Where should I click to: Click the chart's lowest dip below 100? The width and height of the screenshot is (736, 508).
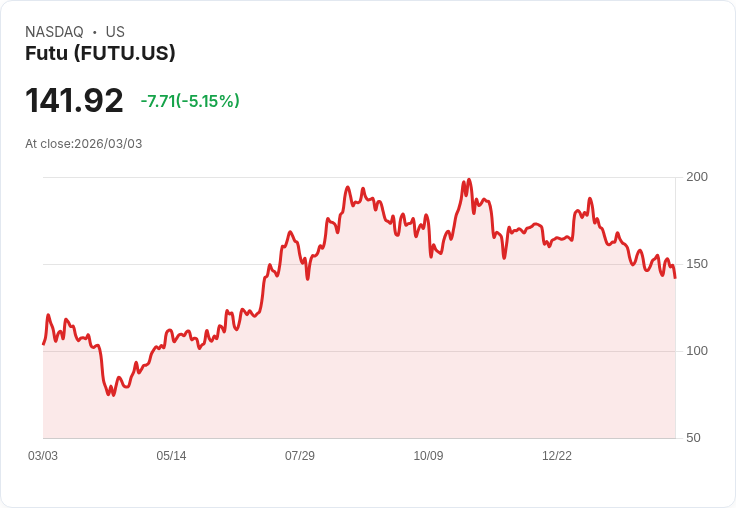(x=112, y=395)
